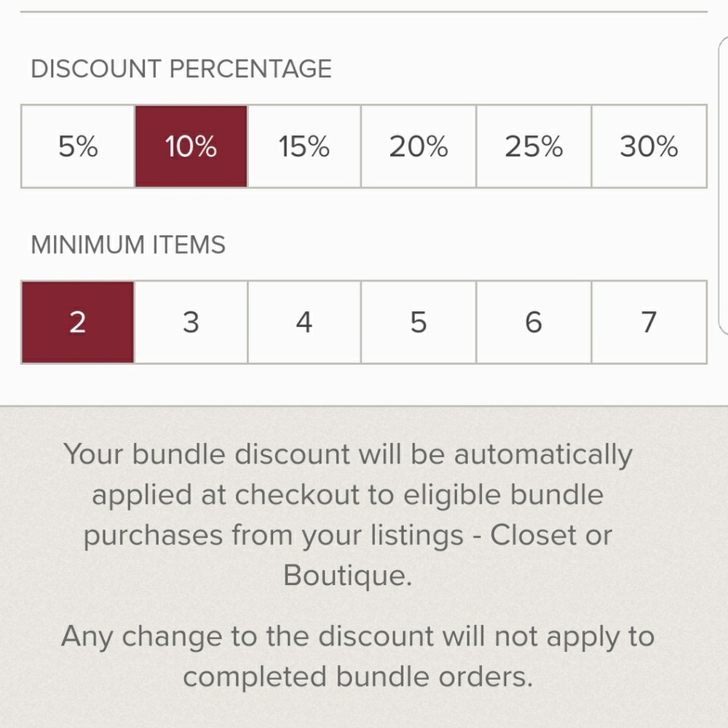This screenshot has height=728, width=728.
Task: Click the 'Any change to the discount' notice
Action: click(357, 636)
